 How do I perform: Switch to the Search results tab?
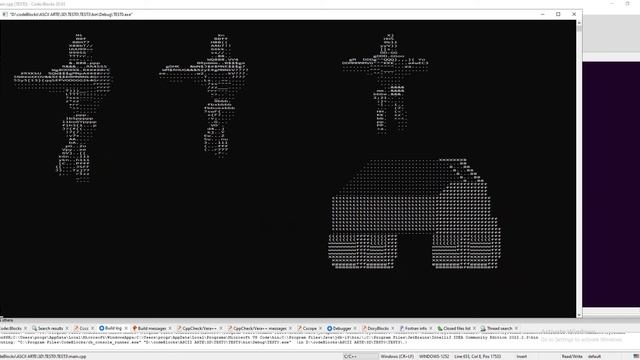50,328
